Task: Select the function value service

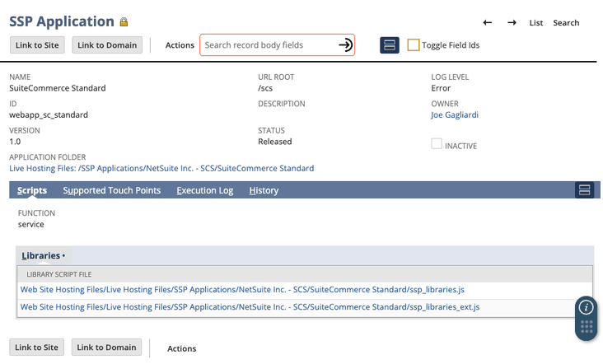Action: 30,224
